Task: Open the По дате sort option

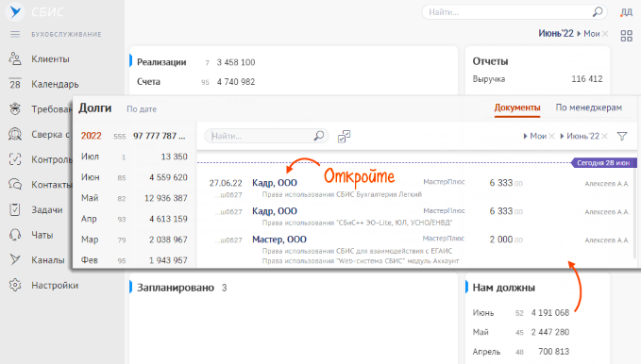Action: click(x=142, y=109)
